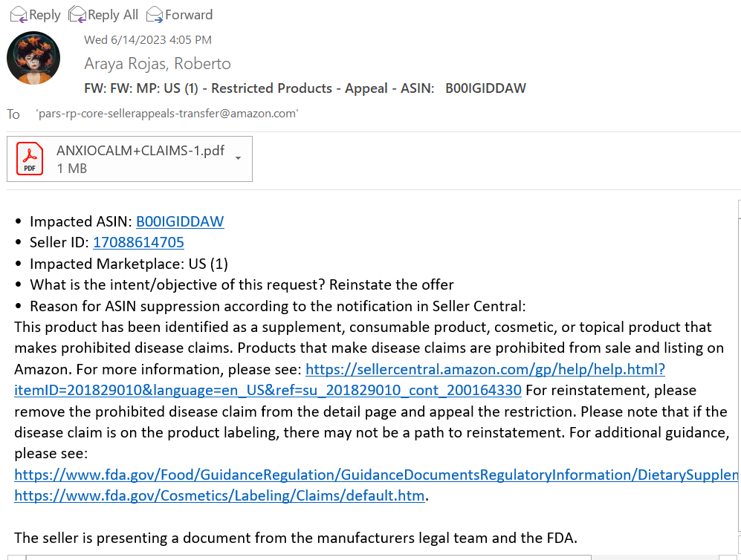Click the Reply envelope icon

(x=19, y=15)
